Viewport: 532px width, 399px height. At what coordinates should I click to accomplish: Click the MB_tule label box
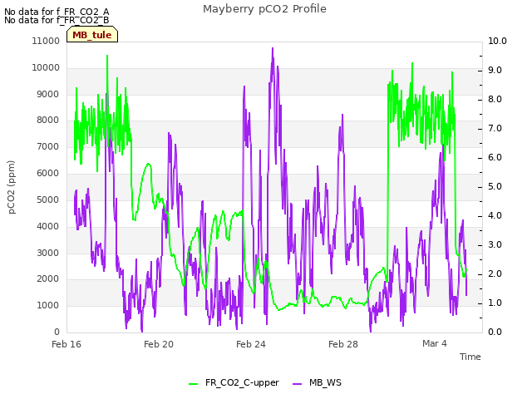[92, 34]
